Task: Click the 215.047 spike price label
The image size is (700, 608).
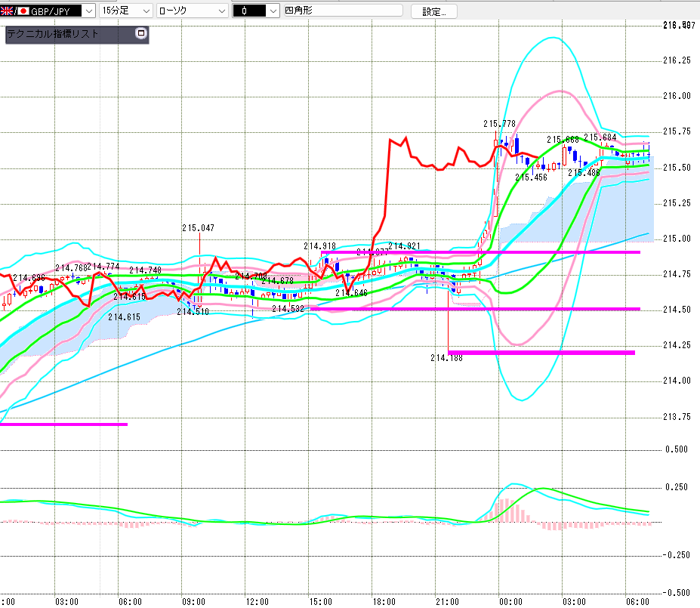Action: [x=198, y=228]
